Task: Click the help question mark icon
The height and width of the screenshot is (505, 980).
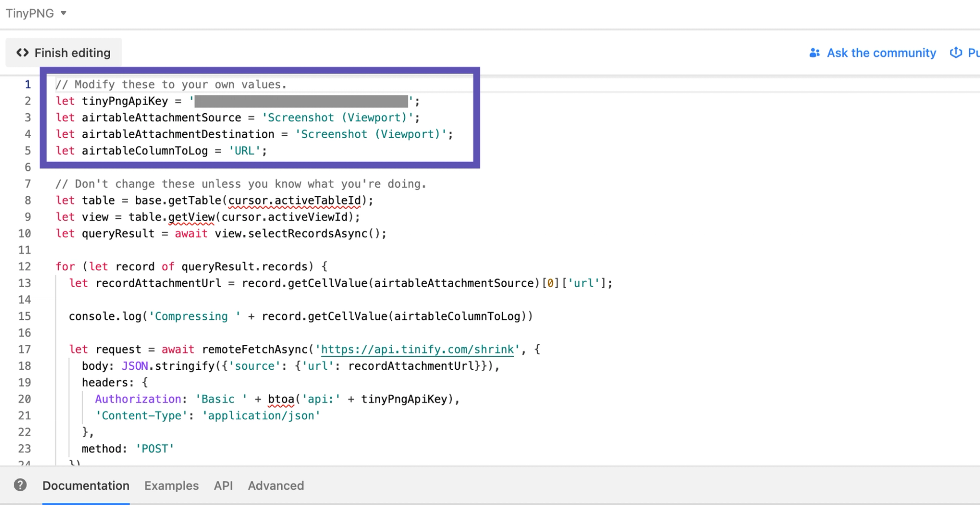Action: [x=20, y=485]
